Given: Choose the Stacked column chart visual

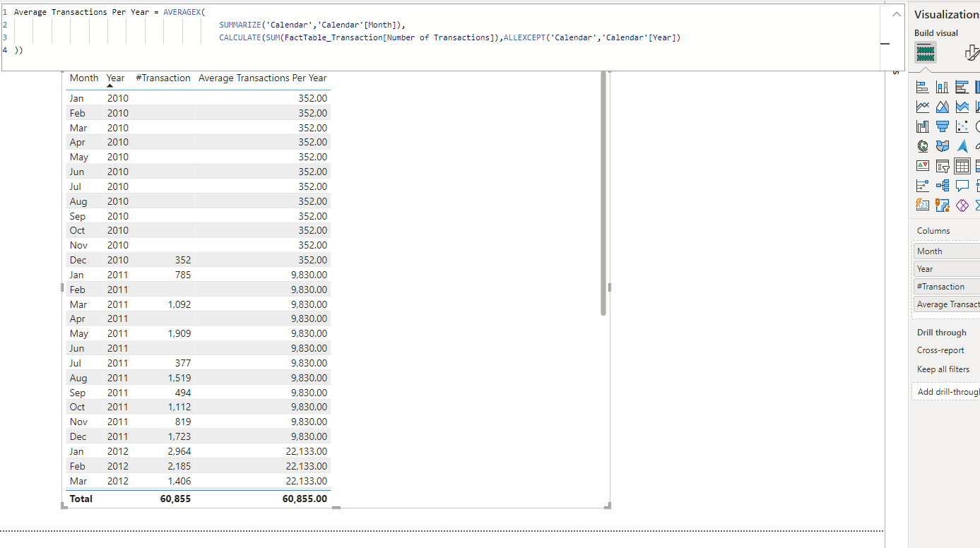Looking at the screenshot, I should [942, 87].
